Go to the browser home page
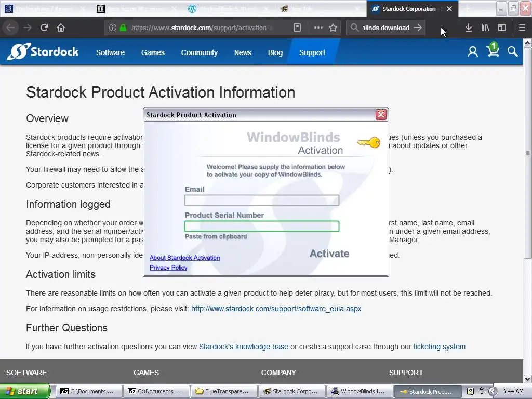Screen dimensions: 532x399 coord(61,28)
